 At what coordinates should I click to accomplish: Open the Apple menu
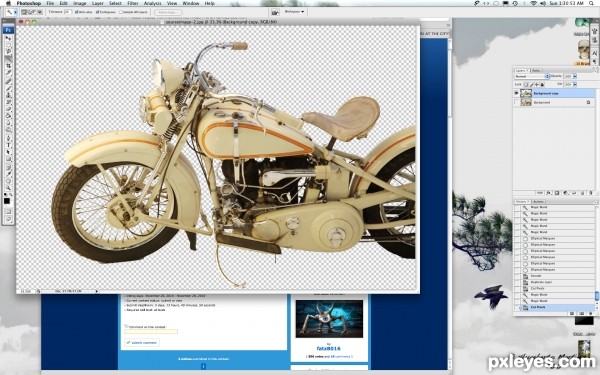pos(8,3)
